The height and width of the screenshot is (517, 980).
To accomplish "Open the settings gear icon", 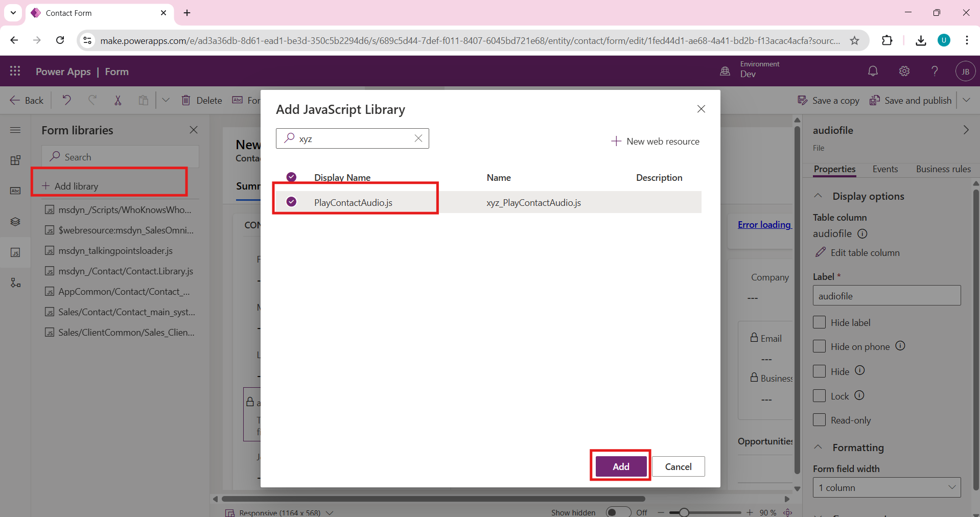I will click(904, 72).
